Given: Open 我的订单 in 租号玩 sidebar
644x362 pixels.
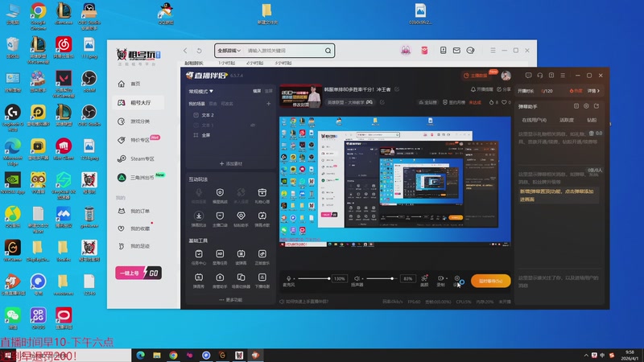Looking at the screenshot, I should click(138, 211).
